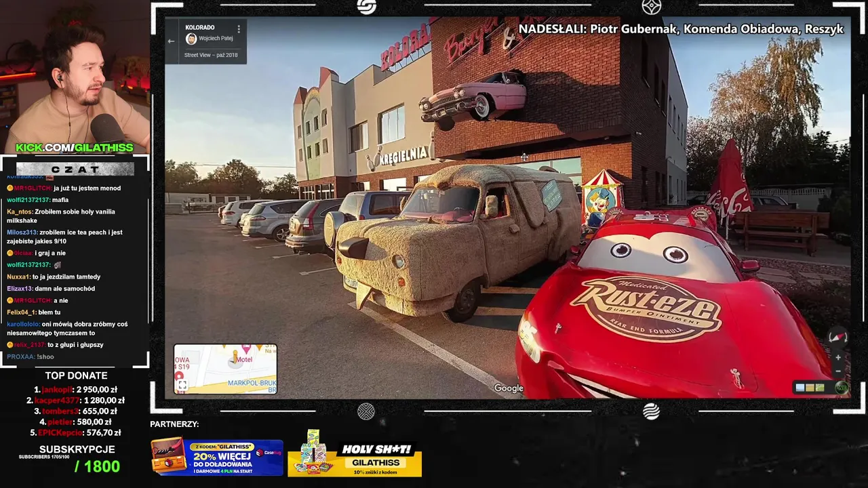The height and width of the screenshot is (488, 868).
Task: Click wolfi21372137's message 'mafia'
Action: [37, 200]
